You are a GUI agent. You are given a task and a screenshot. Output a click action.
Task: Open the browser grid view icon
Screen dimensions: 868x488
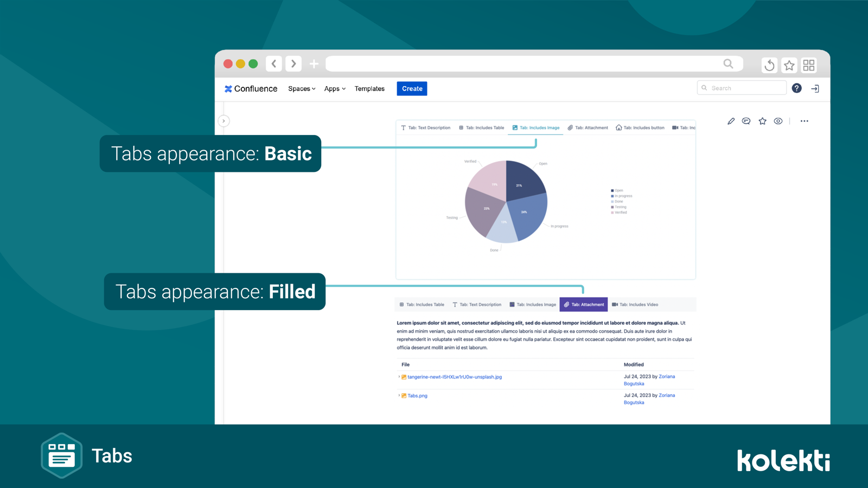click(x=809, y=65)
